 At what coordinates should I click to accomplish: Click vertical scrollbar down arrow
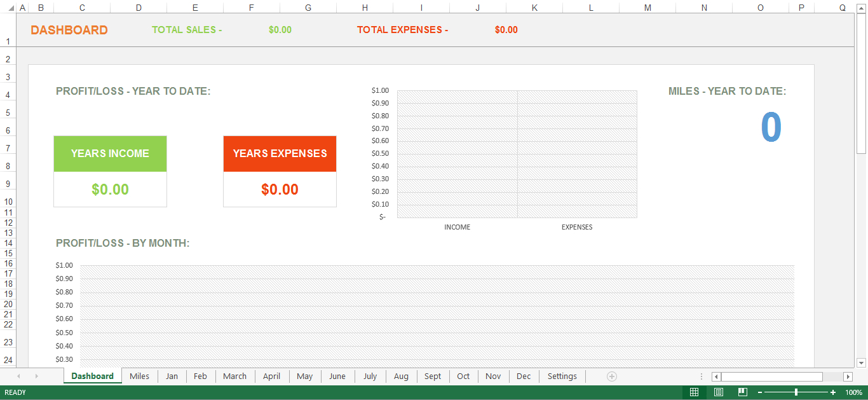(861, 362)
